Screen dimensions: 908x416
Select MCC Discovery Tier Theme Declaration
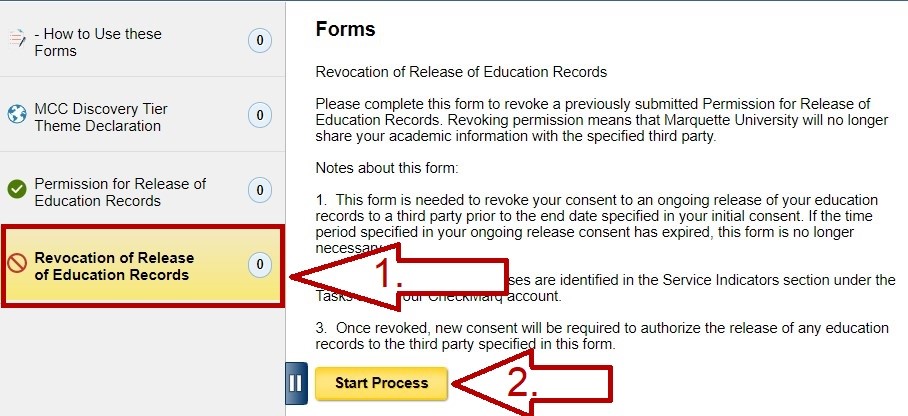click(101, 117)
